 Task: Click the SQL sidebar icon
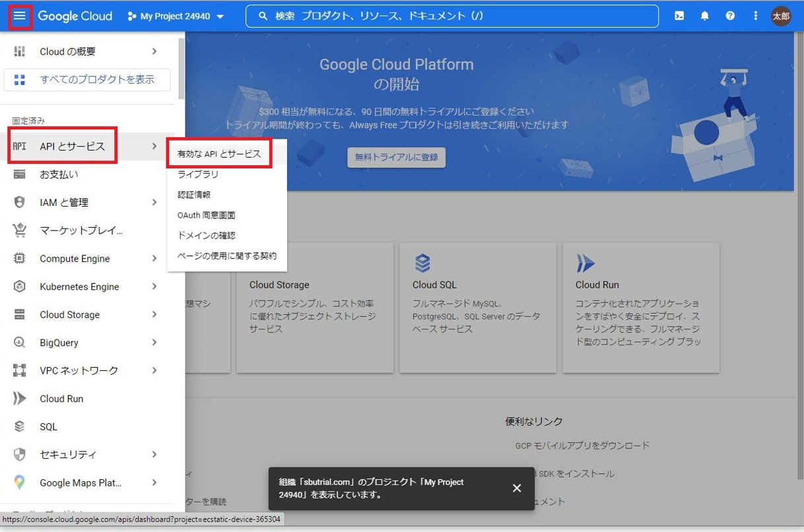pos(20,426)
